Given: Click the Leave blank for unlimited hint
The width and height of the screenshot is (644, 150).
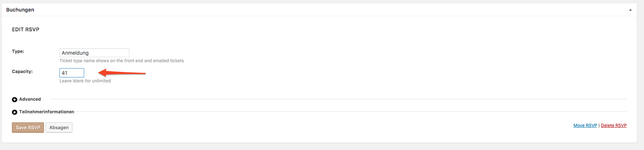Looking at the screenshot, I should 85,81.
